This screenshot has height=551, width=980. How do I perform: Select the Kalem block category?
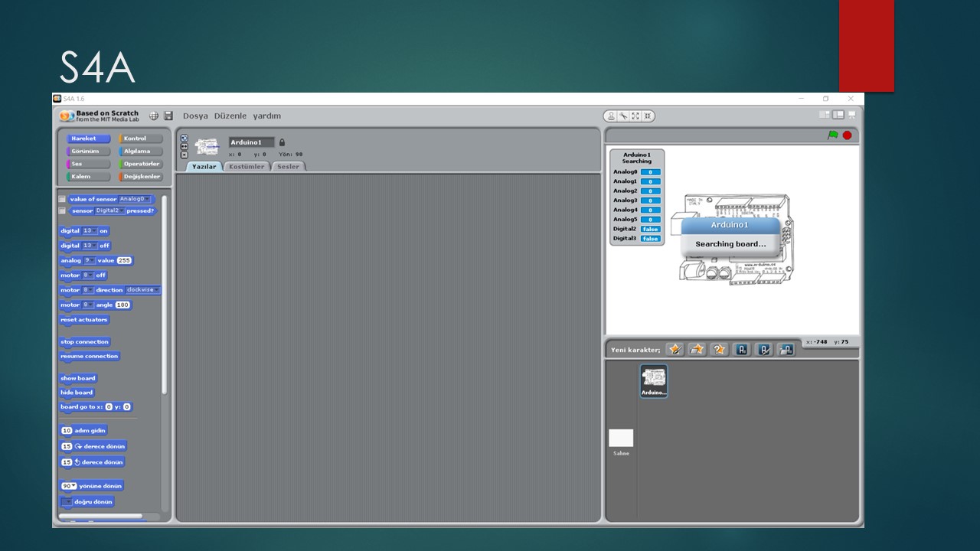click(88, 176)
